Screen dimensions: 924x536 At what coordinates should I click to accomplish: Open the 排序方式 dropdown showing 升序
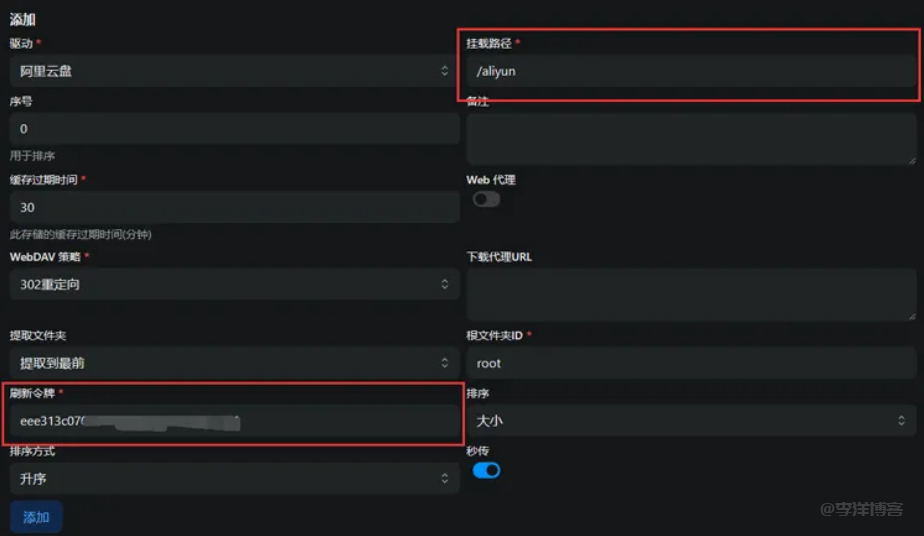pyautogui.click(x=234, y=479)
